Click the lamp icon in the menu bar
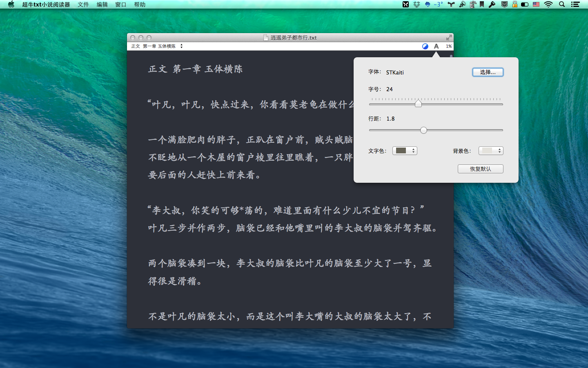The image size is (588, 368). [x=463, y=4]
